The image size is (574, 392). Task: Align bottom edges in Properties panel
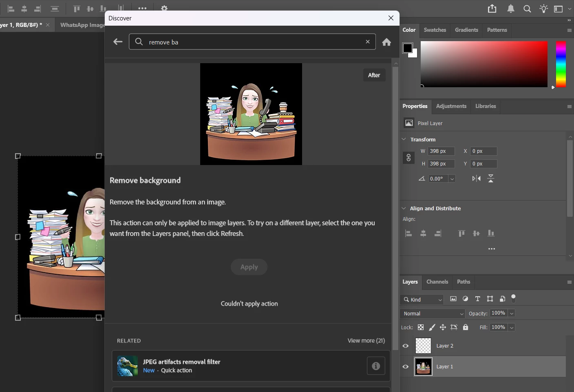coord(491,233)
